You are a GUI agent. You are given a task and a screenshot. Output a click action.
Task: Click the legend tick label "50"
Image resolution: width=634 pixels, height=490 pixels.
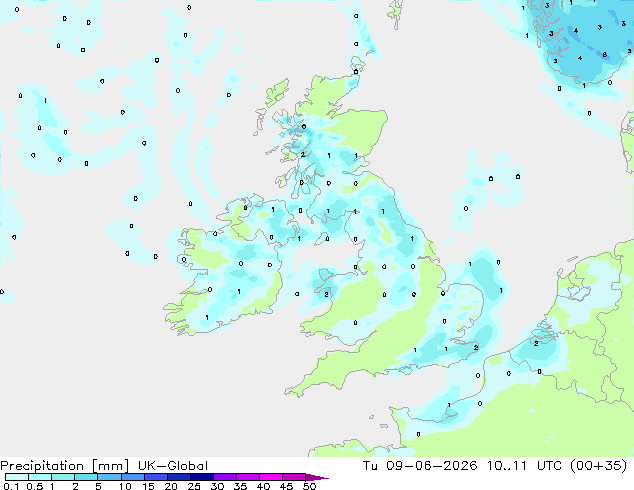click(309, 486)
